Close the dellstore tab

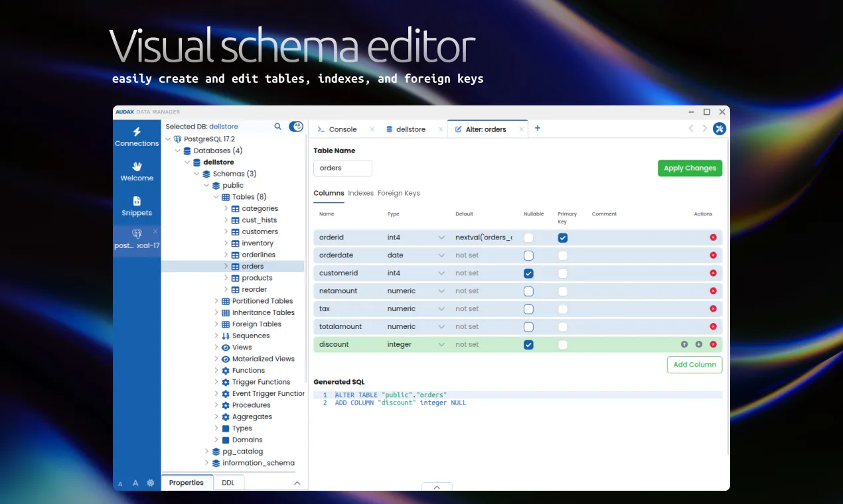[x=441, y=129]
